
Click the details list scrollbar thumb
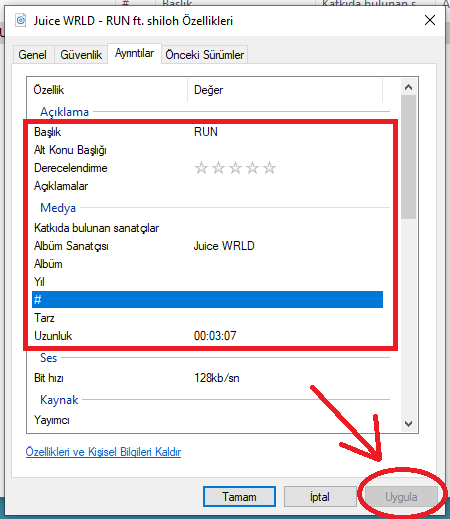pos(408,157)
